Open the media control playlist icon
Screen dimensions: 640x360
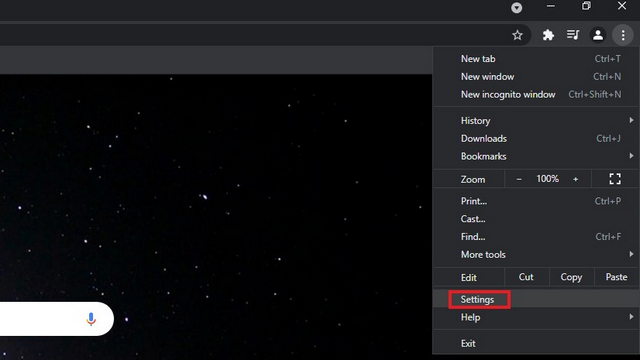point(573,35)
